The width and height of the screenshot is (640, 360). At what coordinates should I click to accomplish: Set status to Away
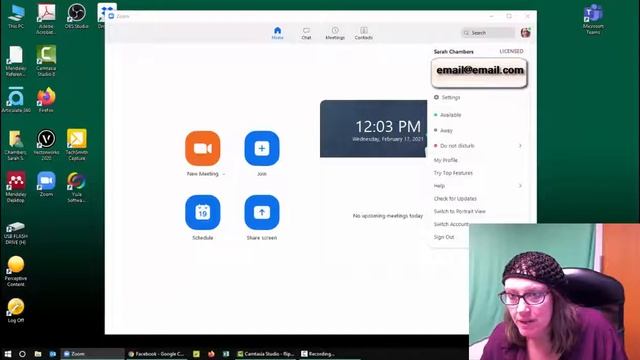point(443,131)
